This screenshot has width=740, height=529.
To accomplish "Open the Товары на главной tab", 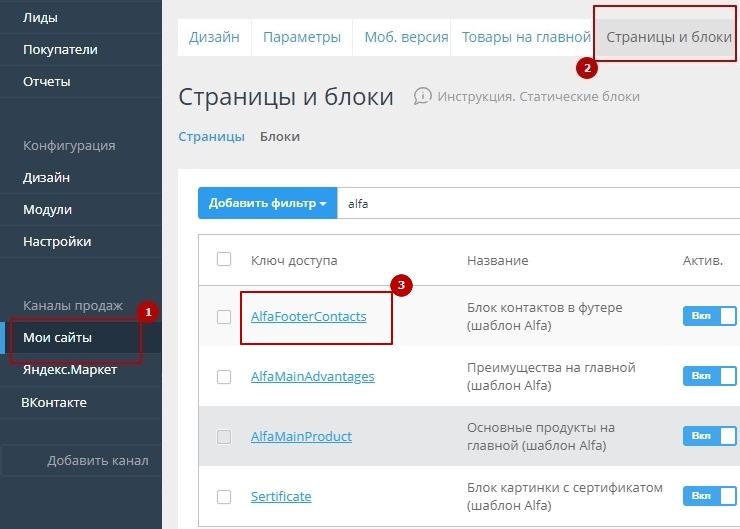I will coord(526,38).
